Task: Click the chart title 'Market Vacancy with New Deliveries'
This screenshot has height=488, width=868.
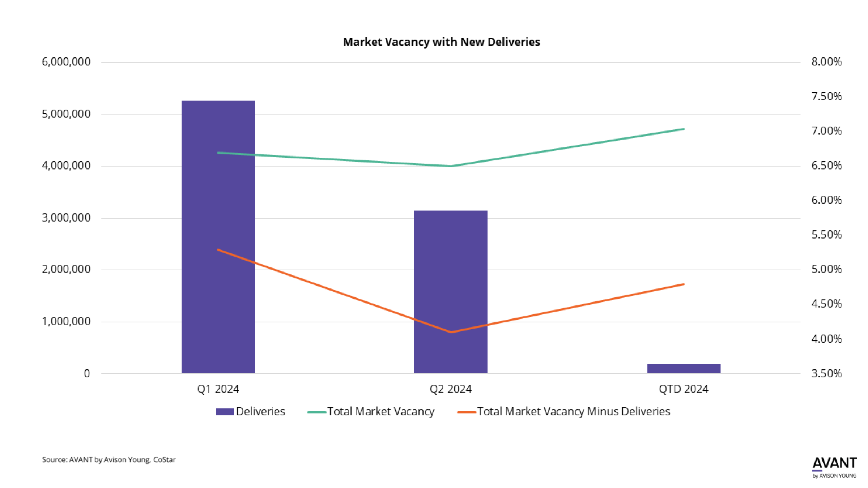Action: 442,42
